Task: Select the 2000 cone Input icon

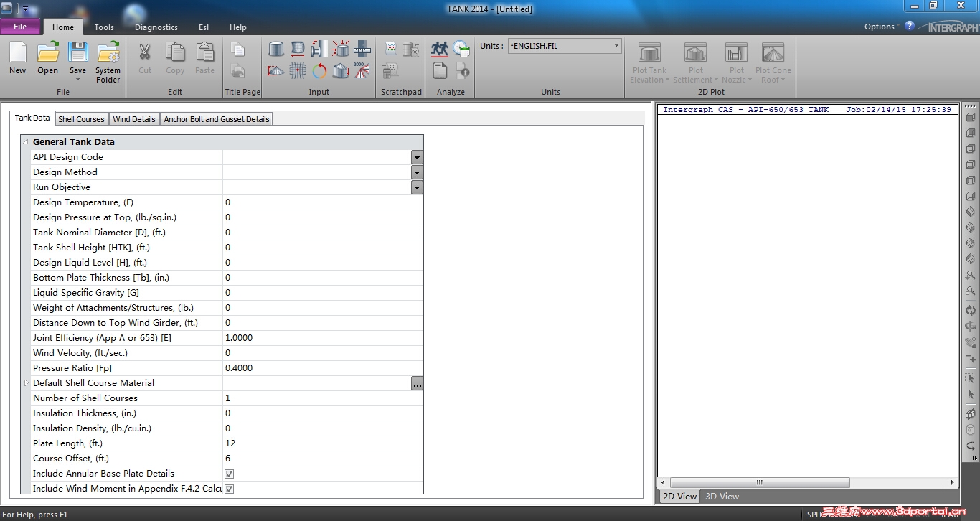Action: [x=362, y=70]
